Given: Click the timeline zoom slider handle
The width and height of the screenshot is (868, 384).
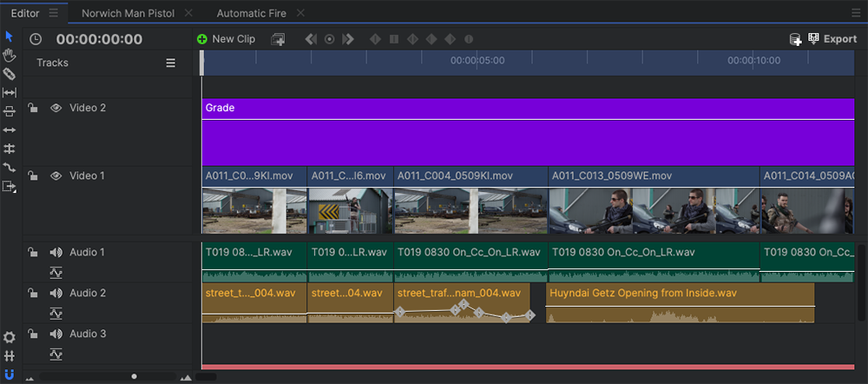Looking at the screenshot, I should point(134,376).
